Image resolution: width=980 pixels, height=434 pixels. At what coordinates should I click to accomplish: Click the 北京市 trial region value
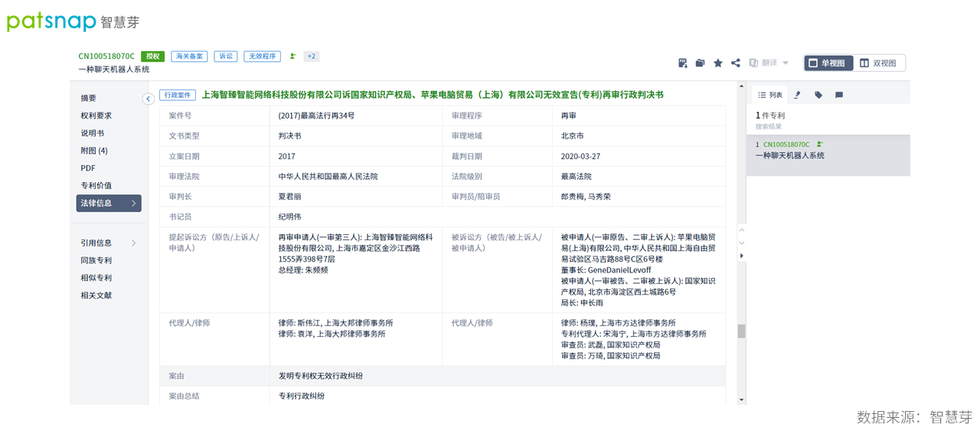pos(573,135)
